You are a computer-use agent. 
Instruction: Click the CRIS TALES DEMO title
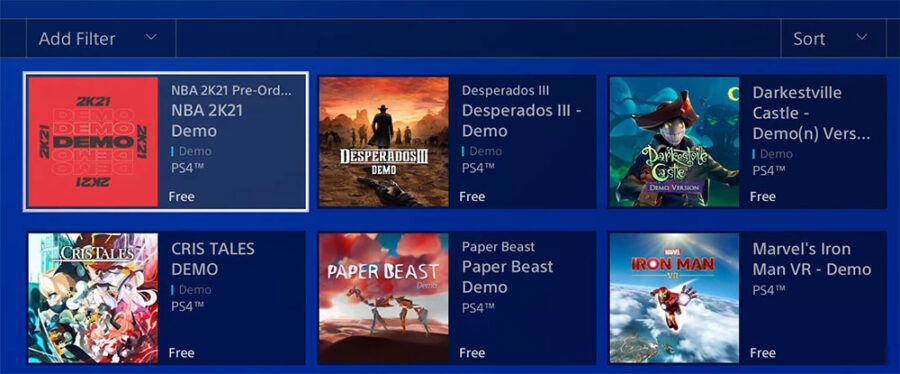212,259
